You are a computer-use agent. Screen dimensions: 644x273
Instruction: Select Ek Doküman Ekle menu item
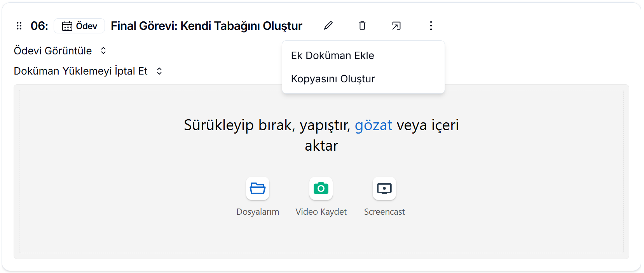(333, 56)
